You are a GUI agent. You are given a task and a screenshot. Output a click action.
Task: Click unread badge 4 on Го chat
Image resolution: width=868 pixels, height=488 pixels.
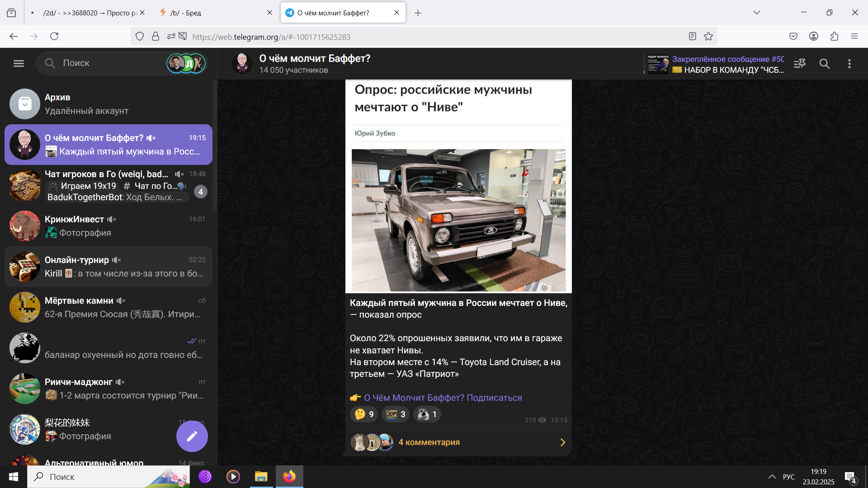click(201, 192)
